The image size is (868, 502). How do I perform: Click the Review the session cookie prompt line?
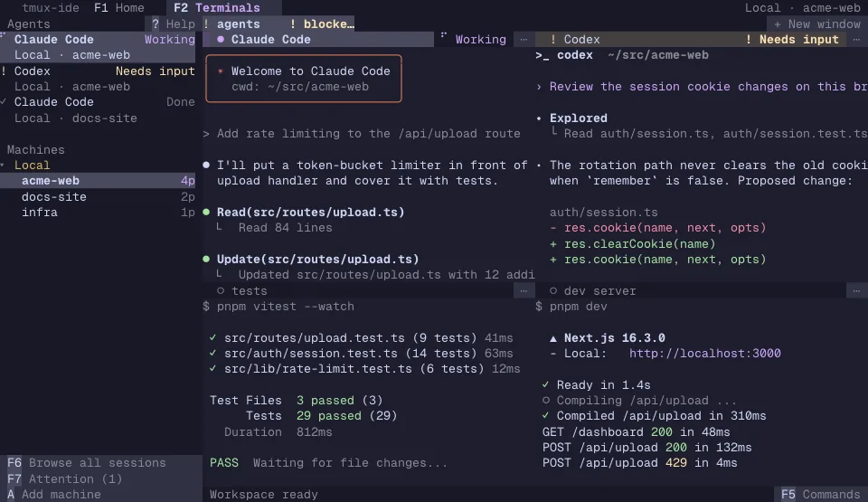(x=702, y=87)
